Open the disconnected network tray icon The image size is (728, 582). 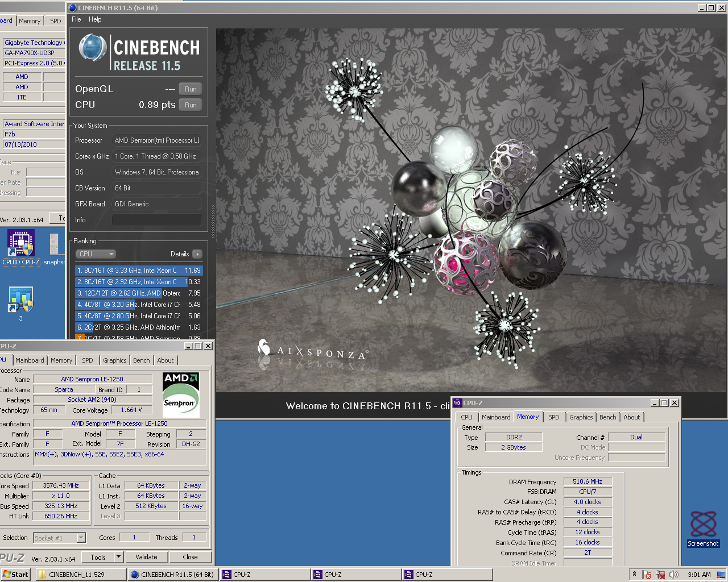pos(660,575)
